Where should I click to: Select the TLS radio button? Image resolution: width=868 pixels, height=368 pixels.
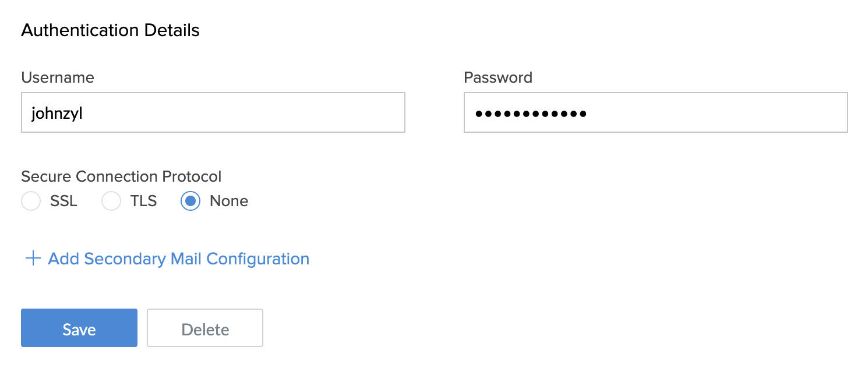[111, 201]
